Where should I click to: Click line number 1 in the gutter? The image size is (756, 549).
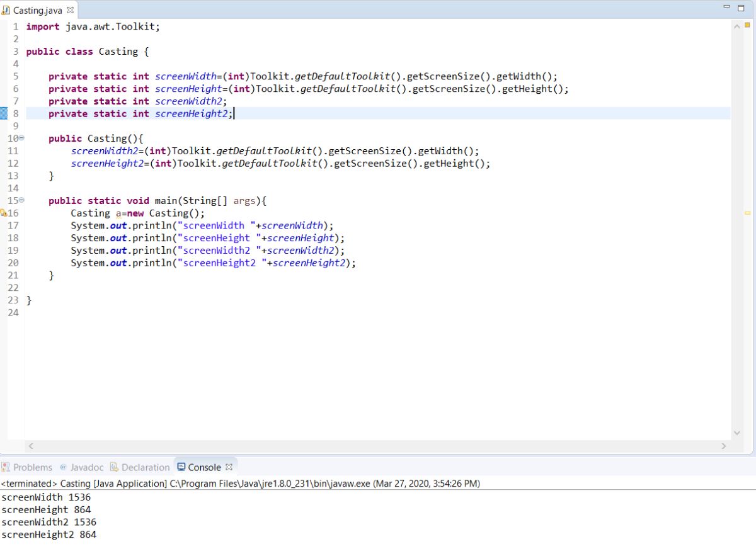click(x=14, y=26)
